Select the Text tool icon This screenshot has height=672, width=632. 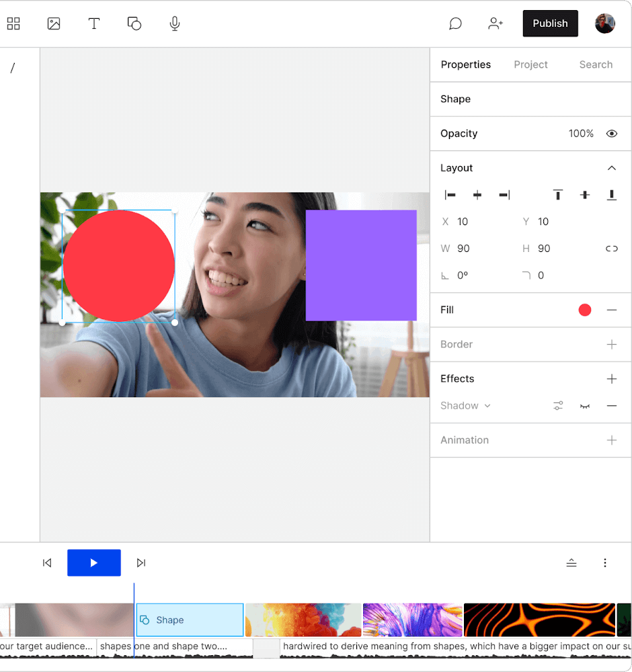click(94, 24)
